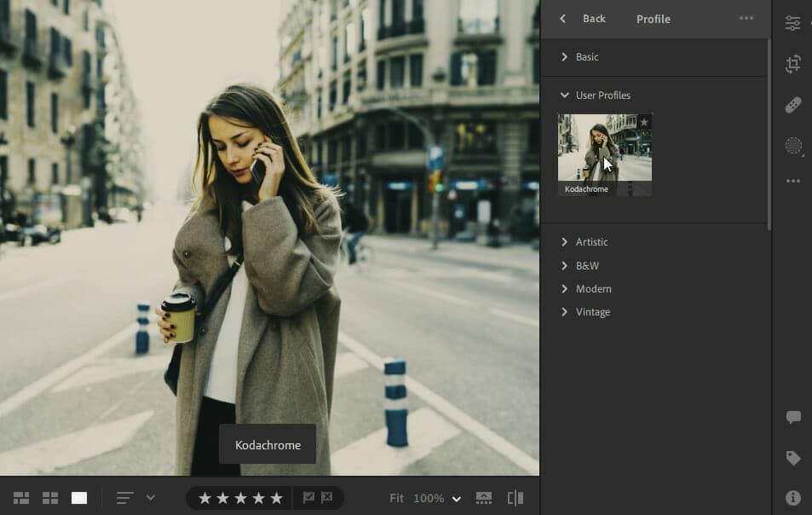Select the Crop and Rotate tool

[793, 64]
